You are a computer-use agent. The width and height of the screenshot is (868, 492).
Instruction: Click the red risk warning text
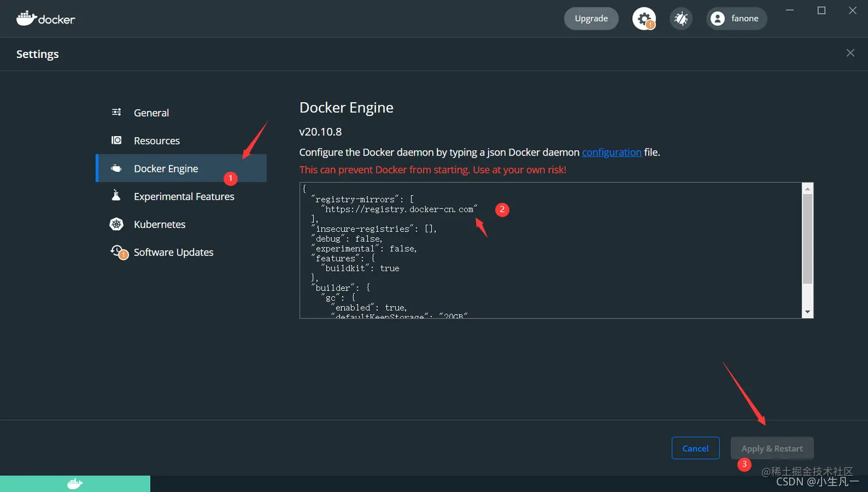[x=433, y=169]
